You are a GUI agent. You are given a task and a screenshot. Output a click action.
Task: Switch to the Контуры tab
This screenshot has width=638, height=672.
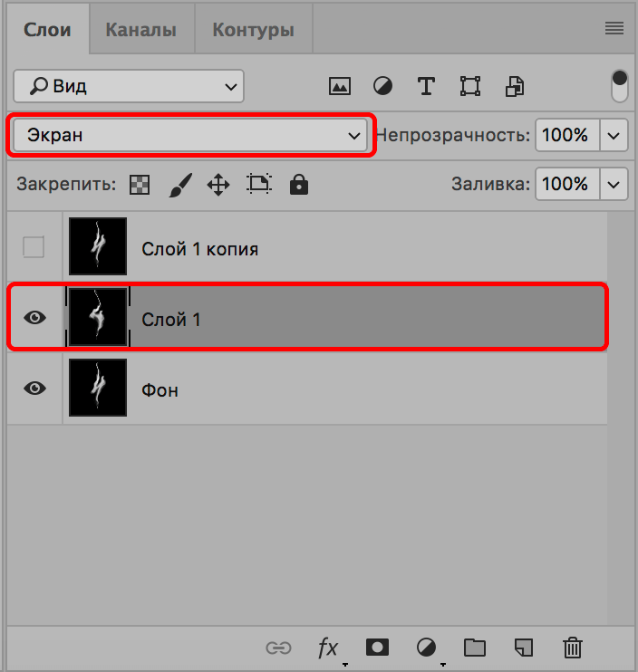click(253, 30)
